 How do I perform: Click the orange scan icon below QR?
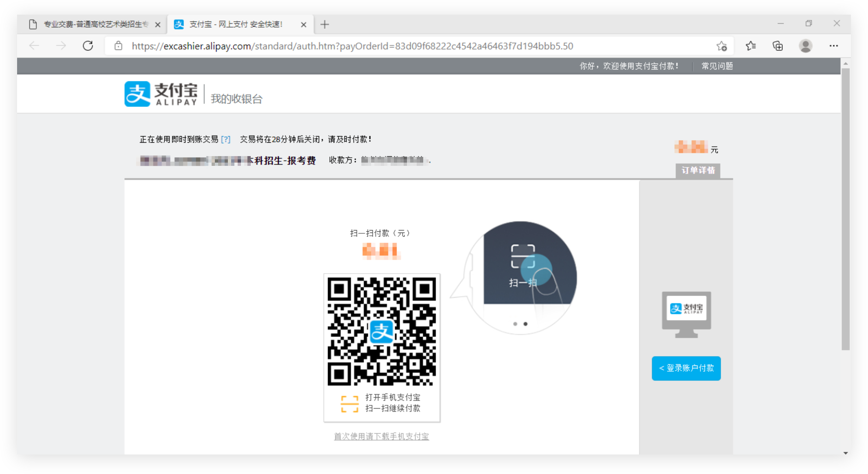tap(350, 404)
